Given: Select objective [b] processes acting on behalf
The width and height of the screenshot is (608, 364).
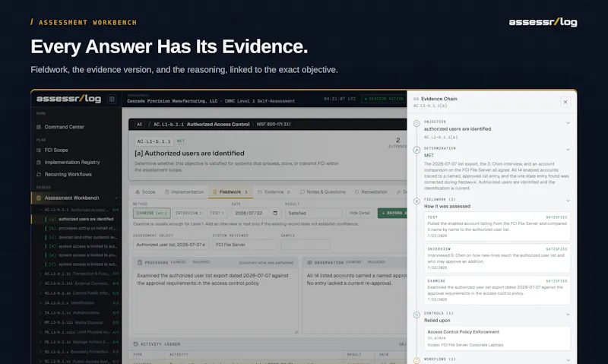Looking at the screenshot, I should click(x=81, y=228).
